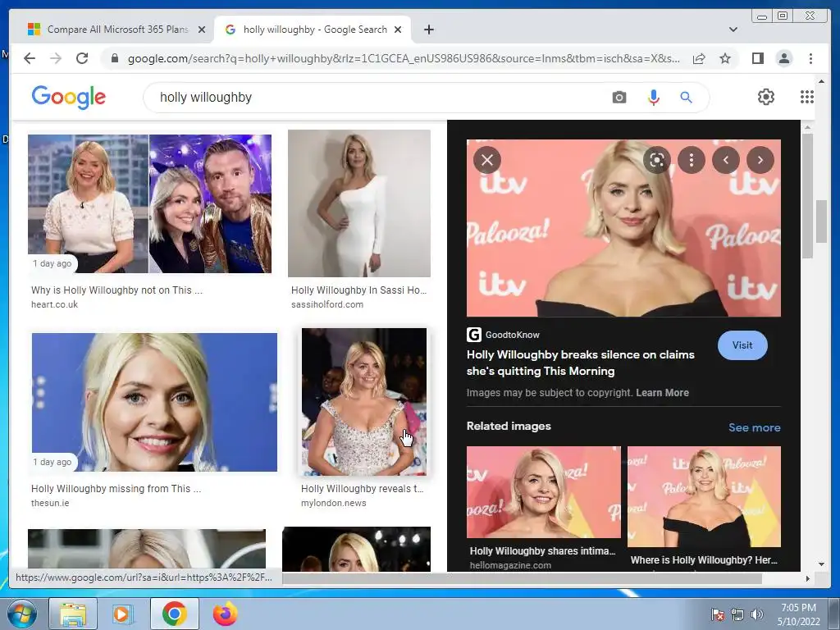Close the holly willoughby Google Search tab
Screen dimensions: 840x630
[398, 30]
